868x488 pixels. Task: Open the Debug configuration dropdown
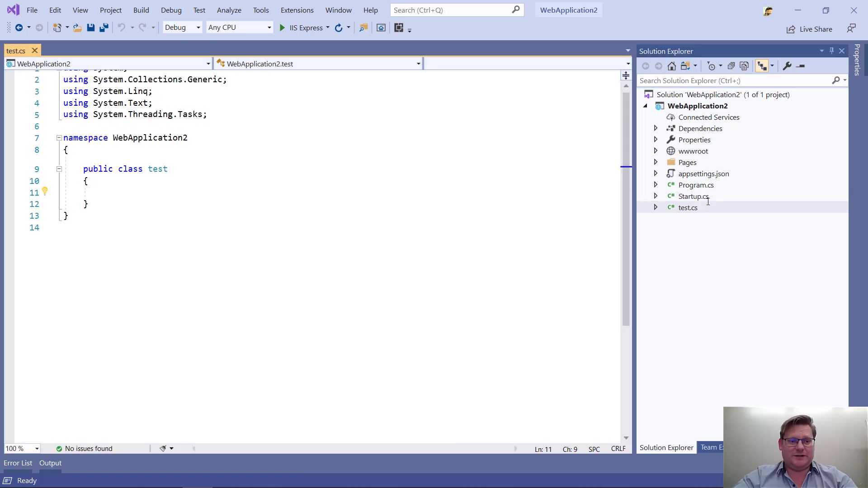click(182, 28)
